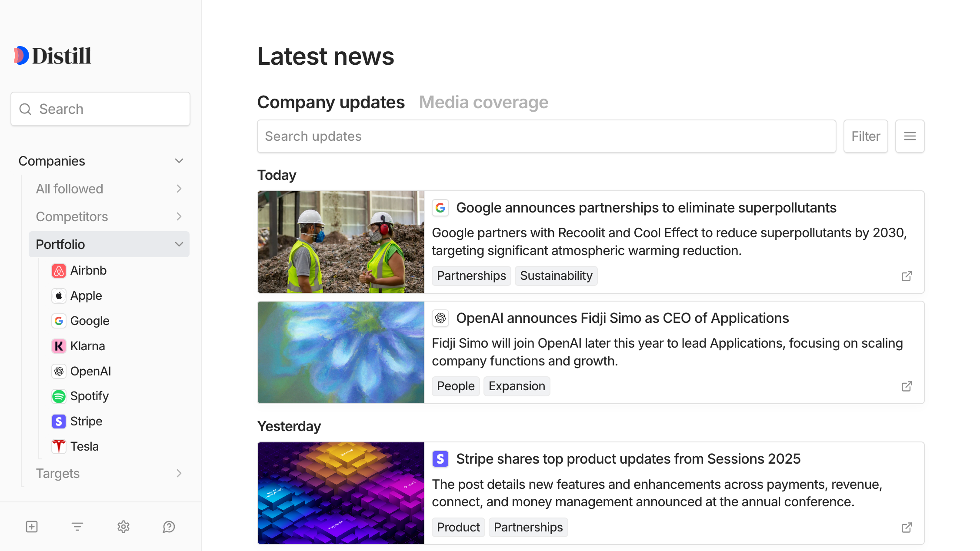The width and height of the screenshot is (980, 551).
Task: Open external link icon on Stripe article
Action: tap(907, 528)
